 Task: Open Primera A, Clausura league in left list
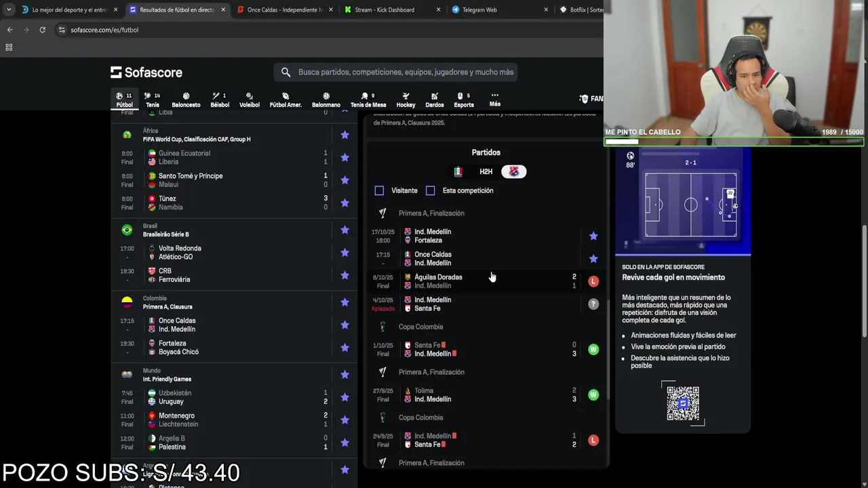click(167, 307)
